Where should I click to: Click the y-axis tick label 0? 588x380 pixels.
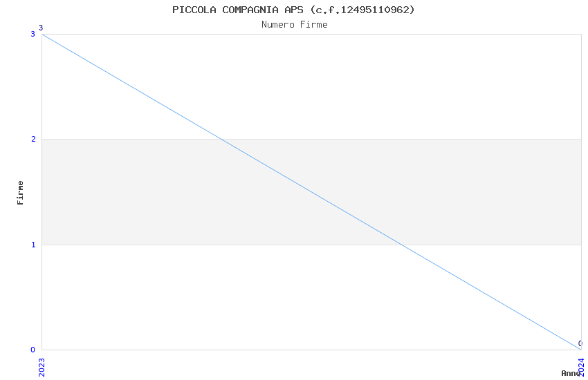(x=33, y=350)
